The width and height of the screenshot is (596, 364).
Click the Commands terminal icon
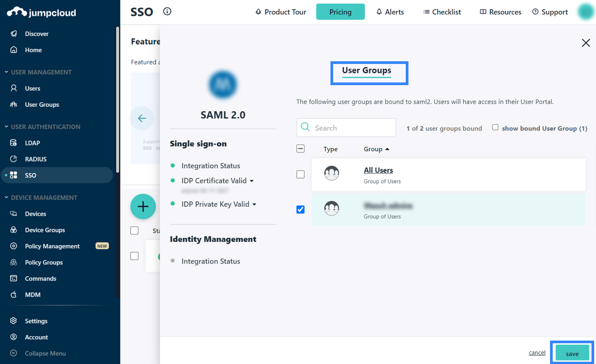pos(14,278)
